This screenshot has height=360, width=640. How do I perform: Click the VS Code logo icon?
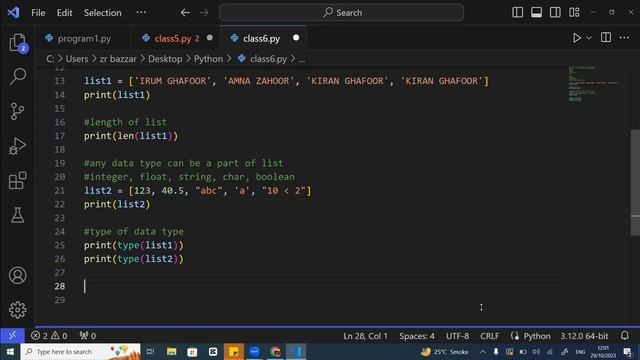(x=13, y=13)
